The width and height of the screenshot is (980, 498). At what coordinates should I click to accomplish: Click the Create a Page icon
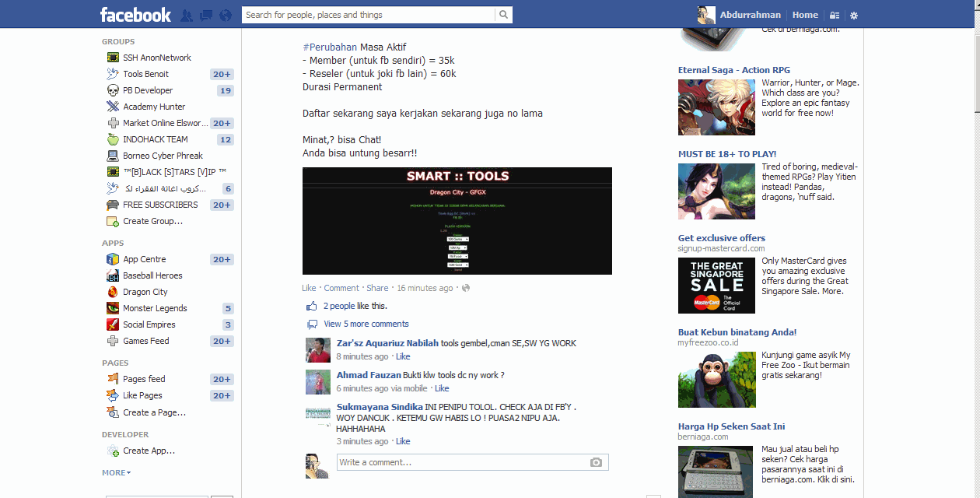[x=113, y=412]
